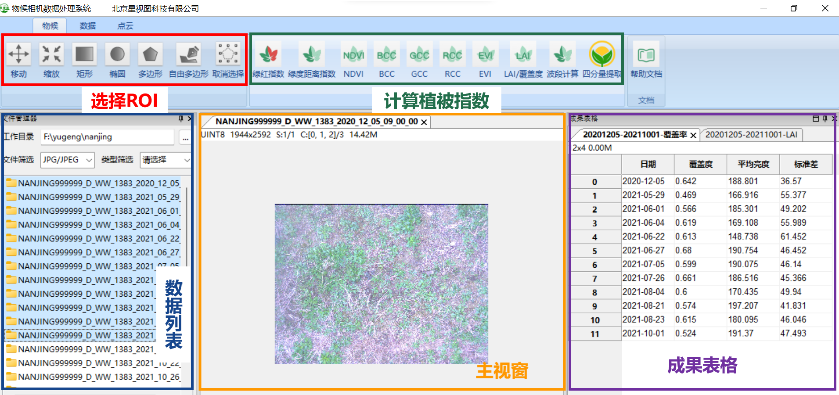Choose the 椭圆 ellipse ROI tool
This screenshot has height=395, width=839.
point(118,60)
